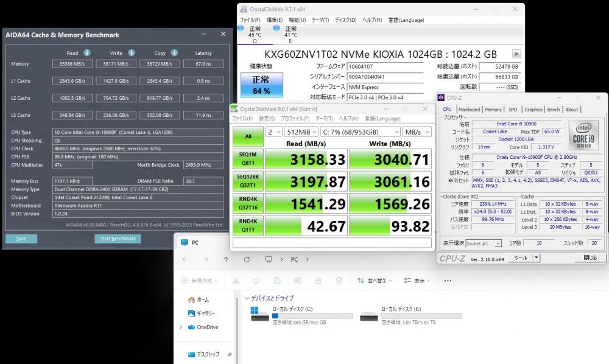Click the C: drive status orb in CrystalDiskInfo

tap(241, 29)
